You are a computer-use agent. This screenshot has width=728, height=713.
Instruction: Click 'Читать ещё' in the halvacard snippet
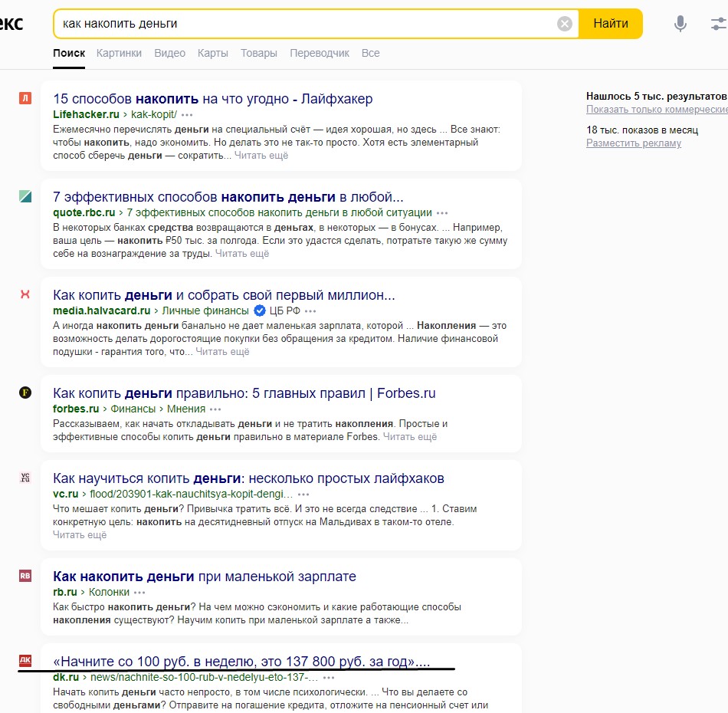pyautogui.click(x=222, y=352)
